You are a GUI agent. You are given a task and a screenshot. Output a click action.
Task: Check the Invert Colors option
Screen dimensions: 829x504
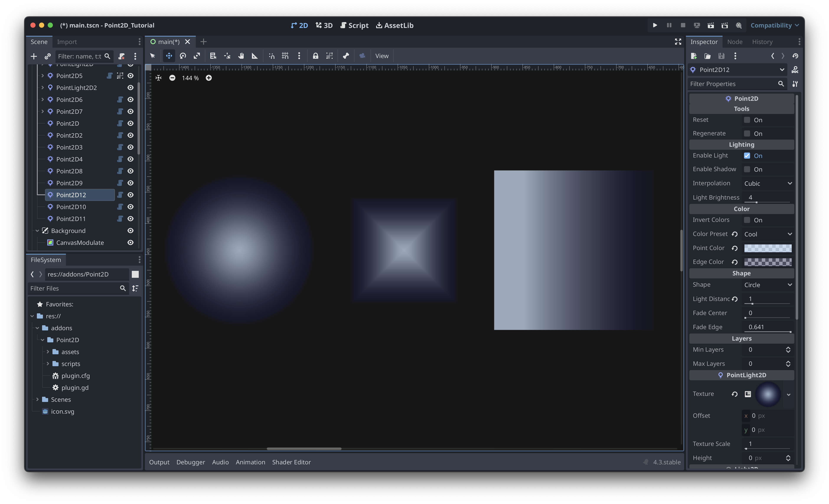point(747,220)
